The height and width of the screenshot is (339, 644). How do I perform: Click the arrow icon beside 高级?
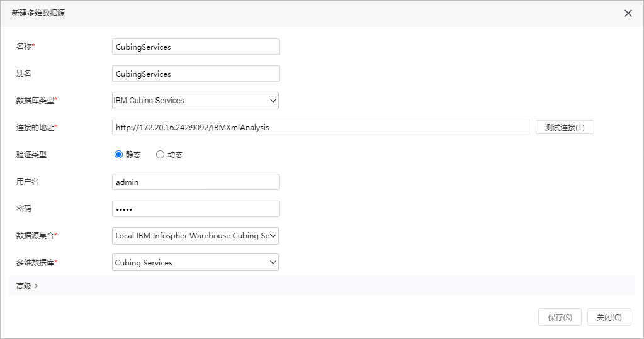point(36,286)
